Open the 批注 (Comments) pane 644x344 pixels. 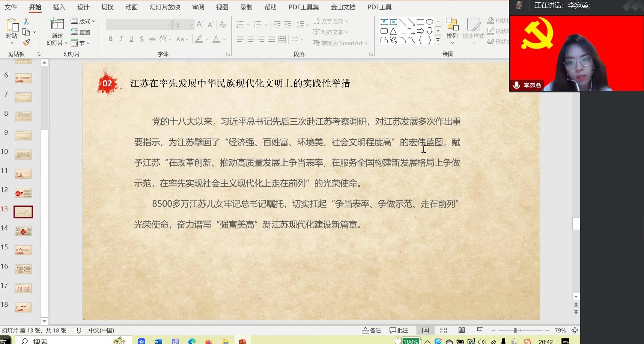click(x=399, y=330)
